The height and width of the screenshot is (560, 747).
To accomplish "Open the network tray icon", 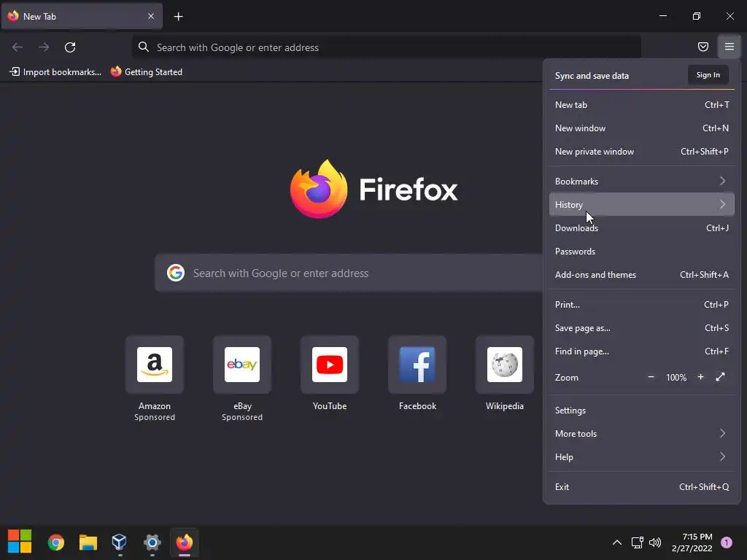I will pyautogui.click(x=637, y=542).
